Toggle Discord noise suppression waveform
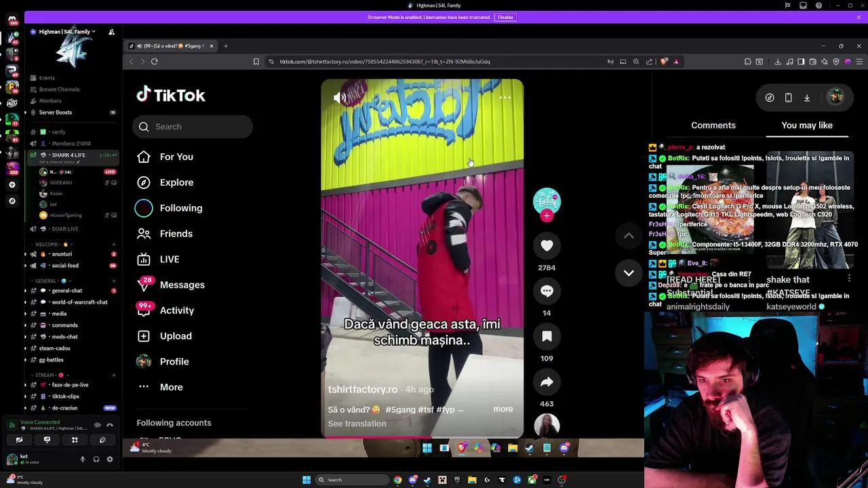Image resolution: width=868 pixels, height=488 pixels. pyautogui.click(x=98, y=425)
